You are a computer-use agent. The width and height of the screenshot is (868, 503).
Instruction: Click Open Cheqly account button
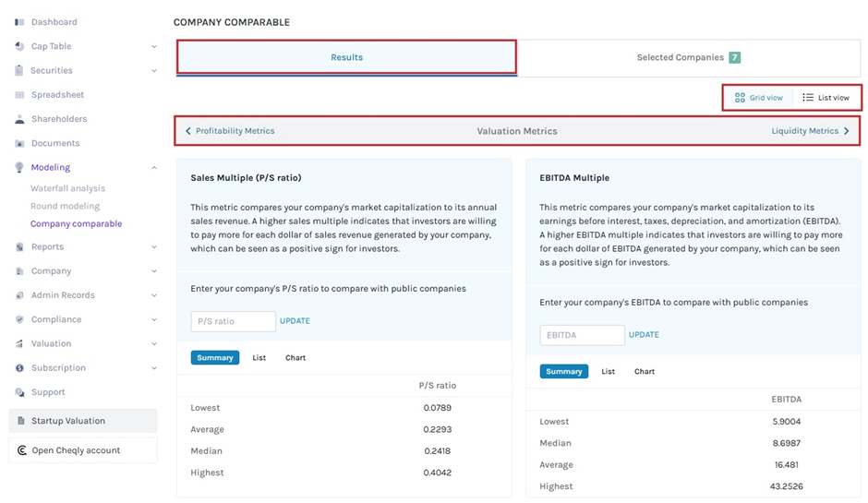click(83, 450)
